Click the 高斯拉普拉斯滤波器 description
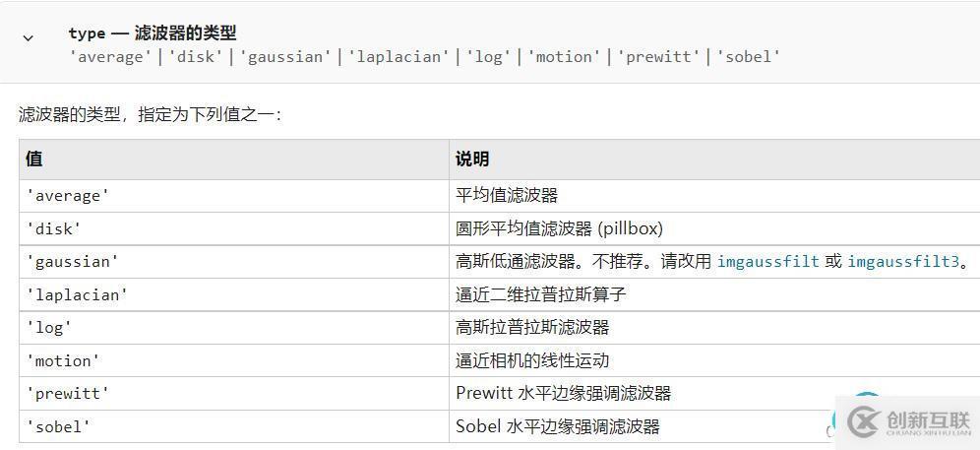 pos(532,327)
